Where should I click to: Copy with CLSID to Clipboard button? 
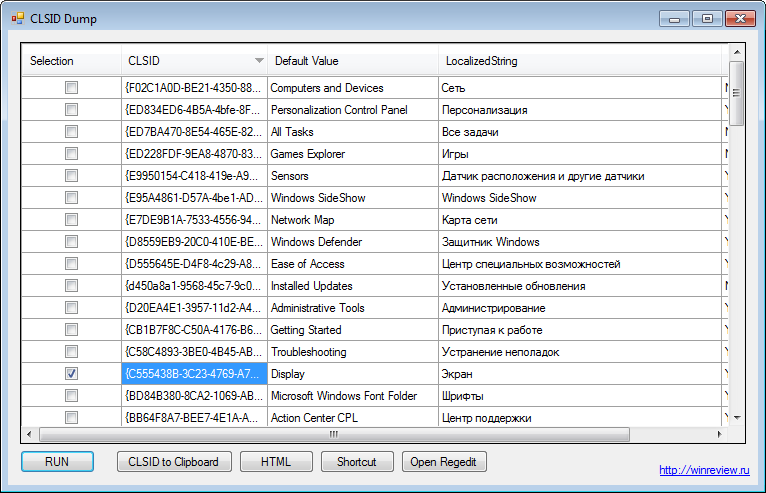pyautogui.click(x=174, y=462)
